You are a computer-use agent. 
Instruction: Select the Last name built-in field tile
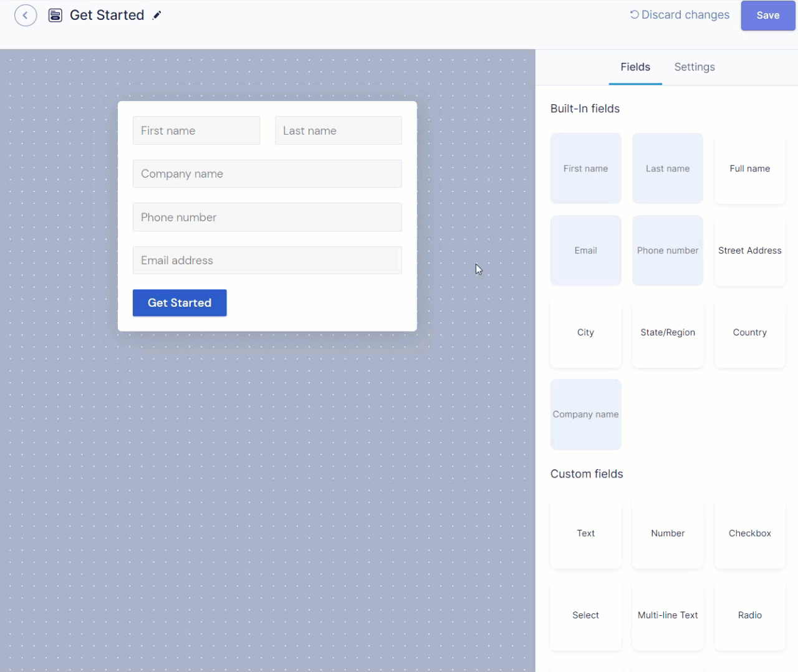pyautogui.click(x=668, y=168)
